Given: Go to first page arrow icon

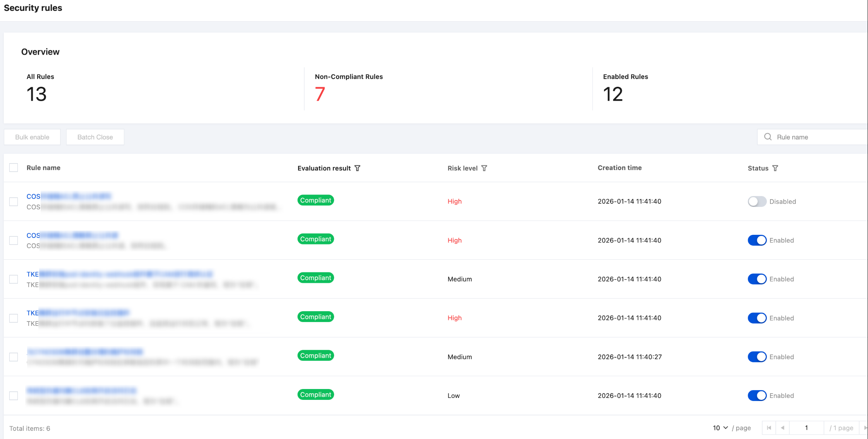Looking at the screenshot, I should click(x=769, y=428).
